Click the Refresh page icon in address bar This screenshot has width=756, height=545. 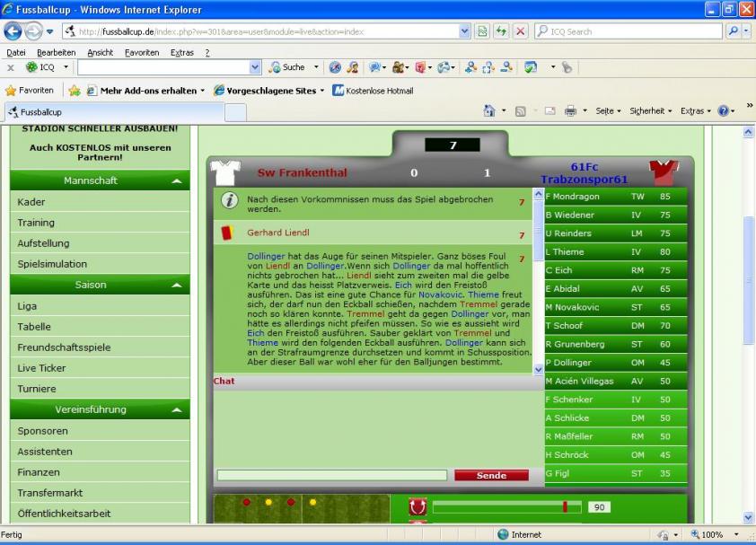tap(501, 31)
